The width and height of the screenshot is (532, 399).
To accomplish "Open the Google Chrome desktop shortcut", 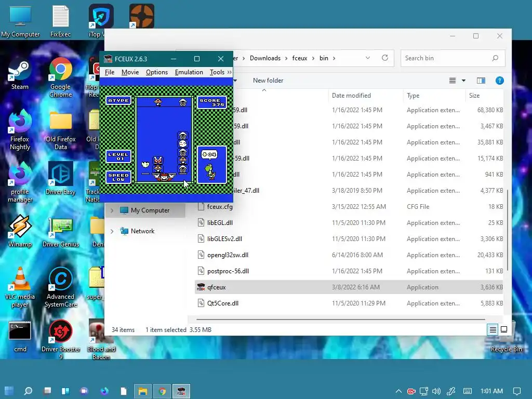I will click(60, 77).
